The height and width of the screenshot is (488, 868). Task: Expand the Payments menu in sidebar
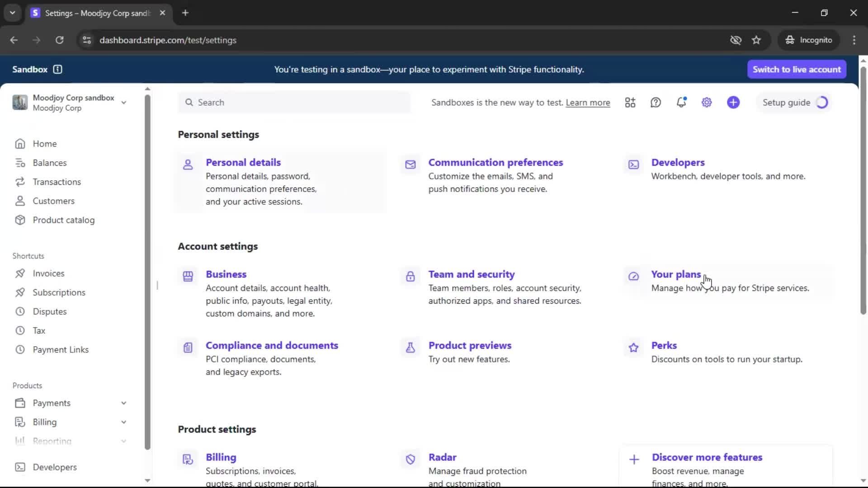123,403
